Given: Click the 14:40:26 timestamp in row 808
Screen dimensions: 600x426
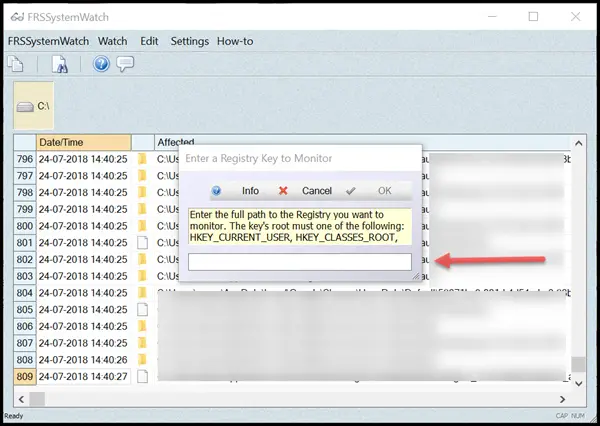Looking at the screenshot, I should click(109, 360).
